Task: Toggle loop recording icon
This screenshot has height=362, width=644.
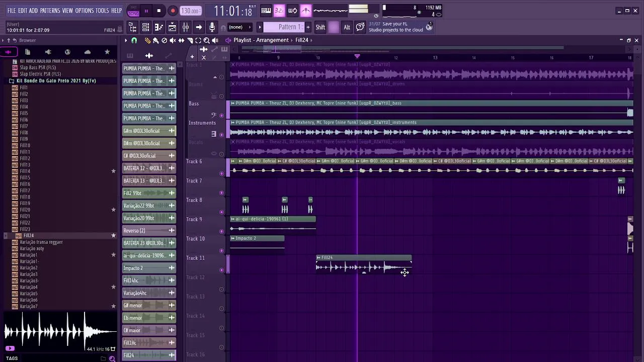Action: coord(292,11)
